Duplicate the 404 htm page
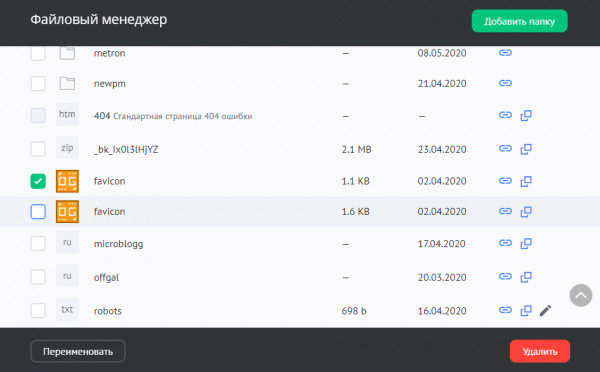This screenshot has height=372, width=600. (526, 115)
